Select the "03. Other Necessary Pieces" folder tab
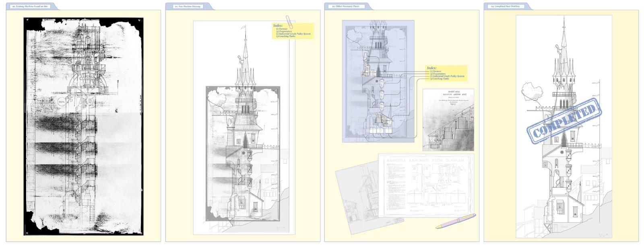 pos(345,6)
